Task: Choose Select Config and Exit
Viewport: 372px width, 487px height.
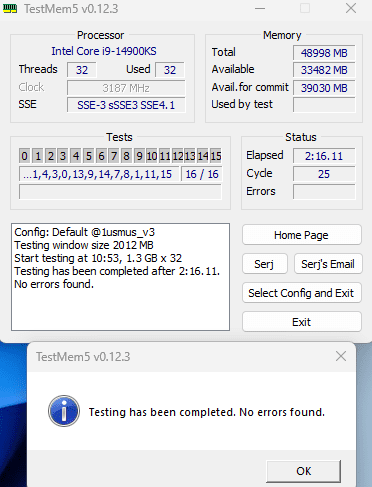Action: (302, 293)
